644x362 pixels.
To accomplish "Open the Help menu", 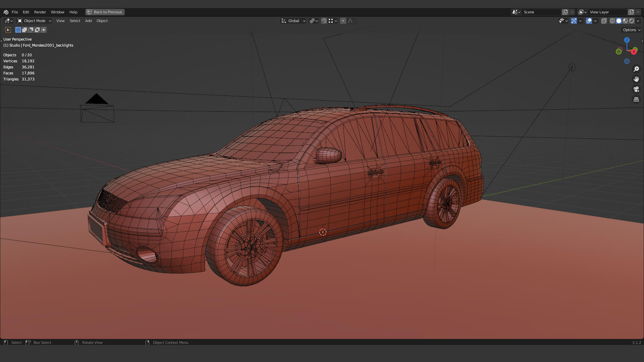I will click(73, 12).
